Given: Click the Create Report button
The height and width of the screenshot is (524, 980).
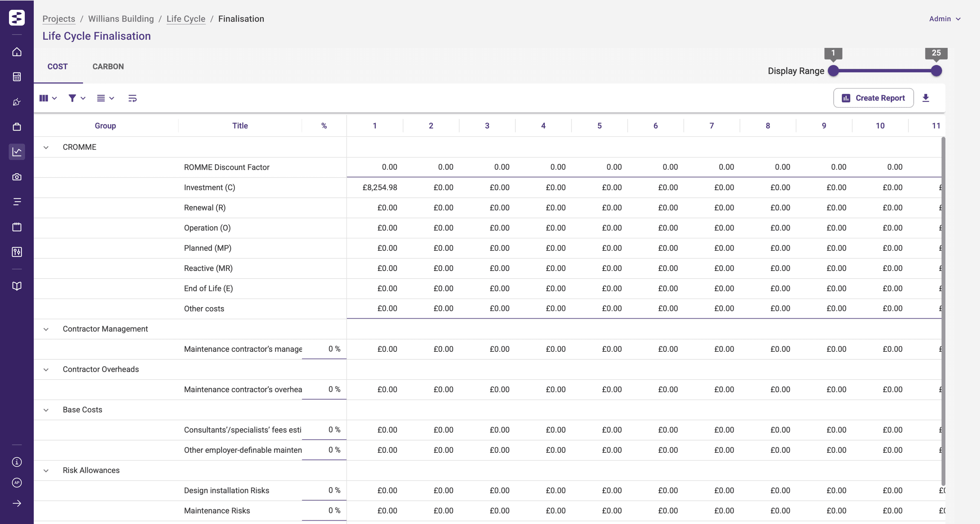Looking at the screenshot, I should click(873, 98).
